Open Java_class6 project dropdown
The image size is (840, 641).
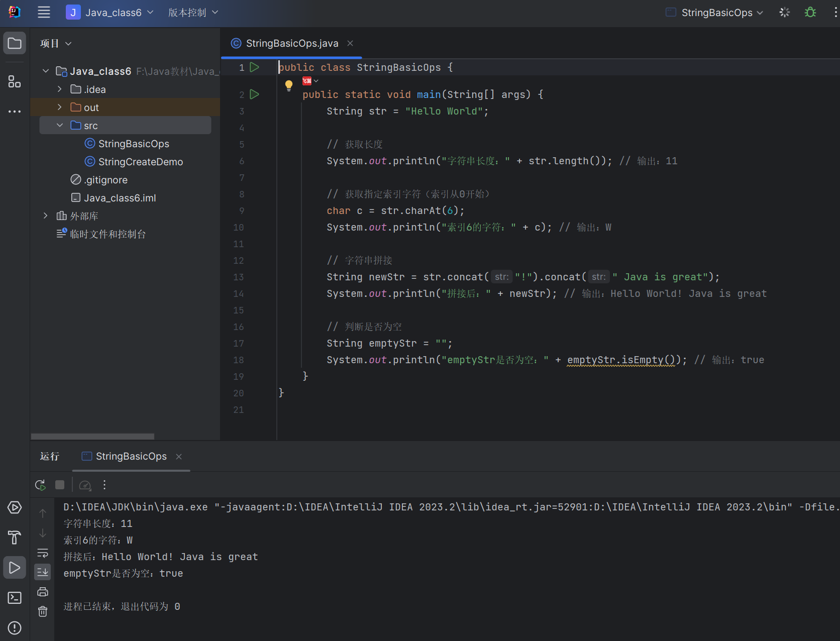[x=110, y=13]
